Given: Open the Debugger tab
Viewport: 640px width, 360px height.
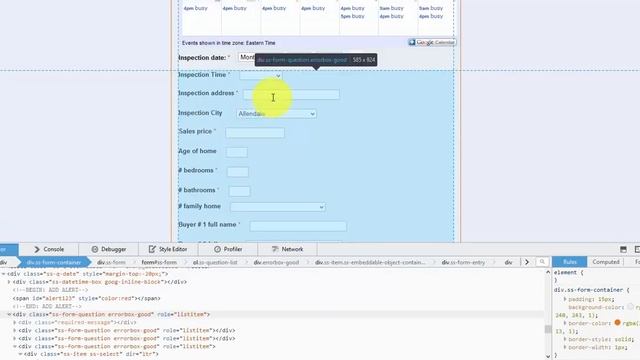Looking at the screenshot, I should tap(109, 249).
